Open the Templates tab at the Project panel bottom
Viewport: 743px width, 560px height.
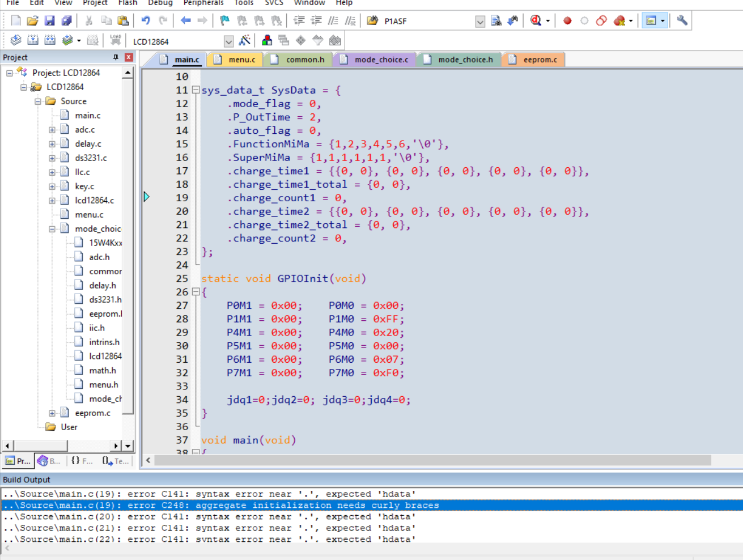point(116,461)
